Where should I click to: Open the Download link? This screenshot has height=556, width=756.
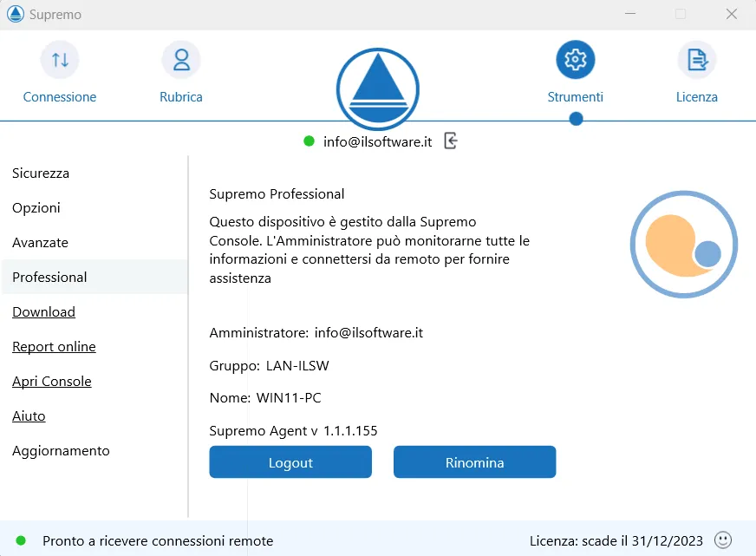pos(43,311)
